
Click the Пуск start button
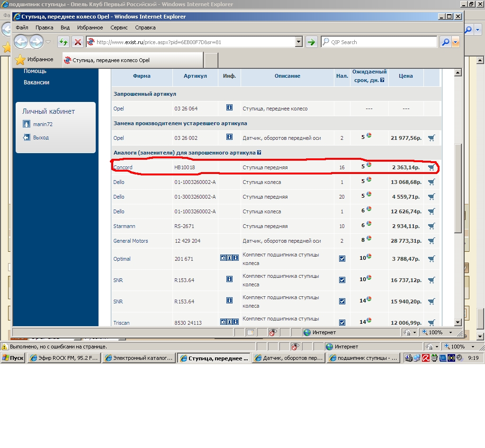pyautogui.click(x=13, y=358)
